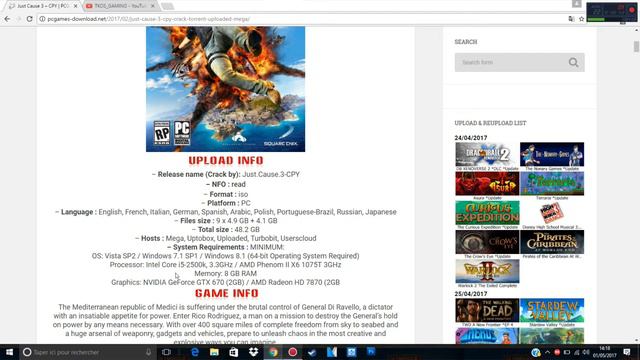Open the Windows Store taskbar icon

coord(233,352)
